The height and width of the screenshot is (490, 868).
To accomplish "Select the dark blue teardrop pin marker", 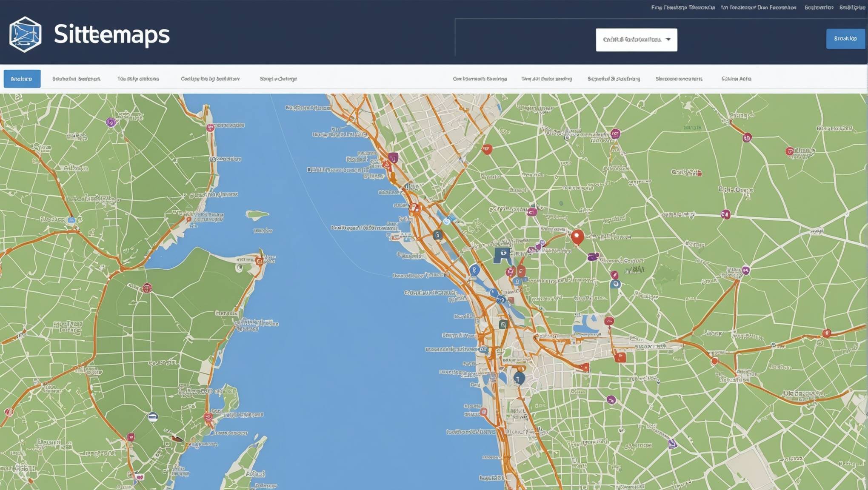I will coord(519,378).
